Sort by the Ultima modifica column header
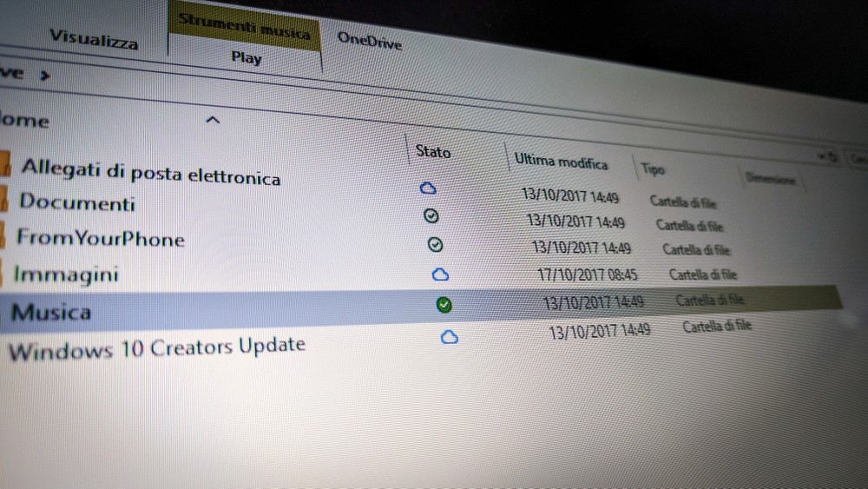 point(561,162)
